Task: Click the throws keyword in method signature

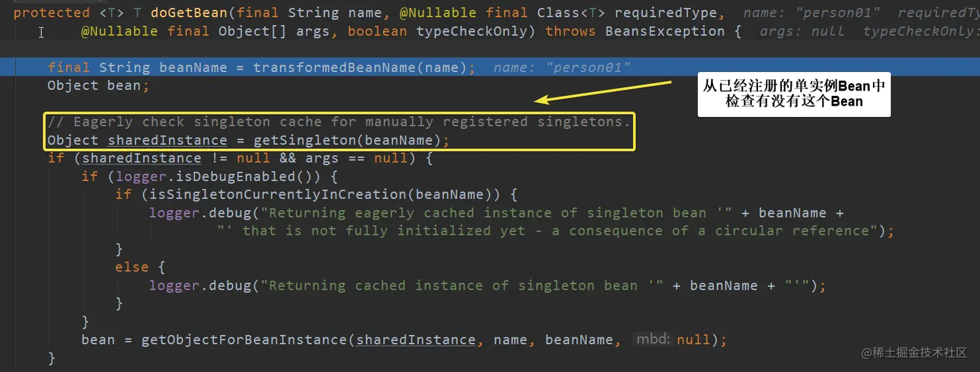Action: click(570, 31)
